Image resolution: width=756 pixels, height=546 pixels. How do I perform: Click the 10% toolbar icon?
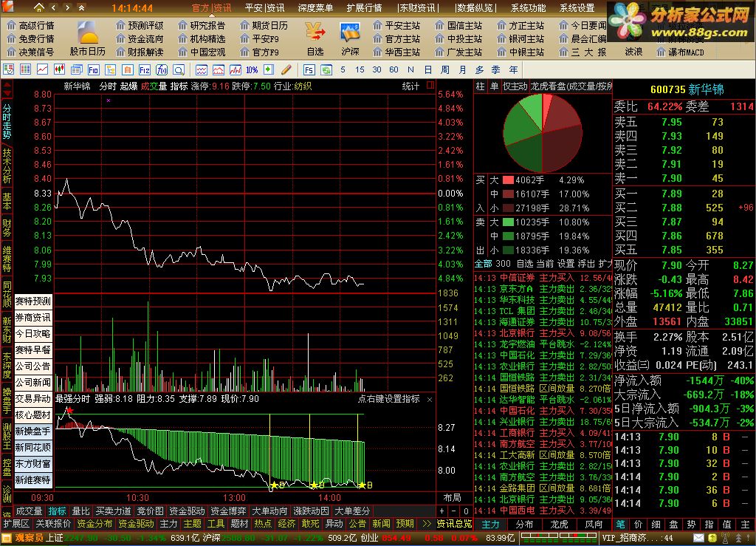[252, 69]
